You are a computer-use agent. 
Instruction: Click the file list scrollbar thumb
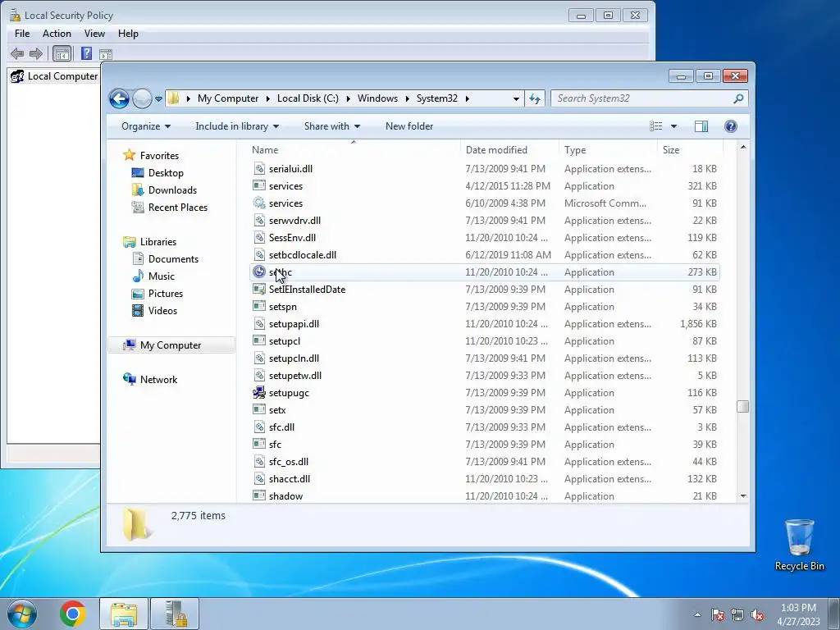click(x=742, y=407)
